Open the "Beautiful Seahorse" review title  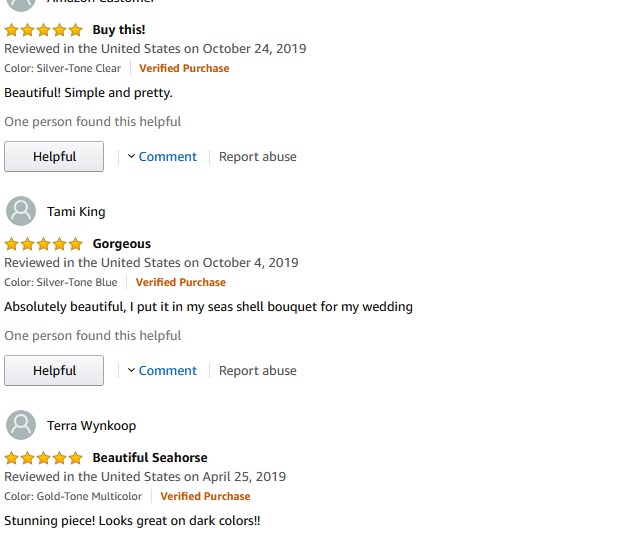(150, 458)
